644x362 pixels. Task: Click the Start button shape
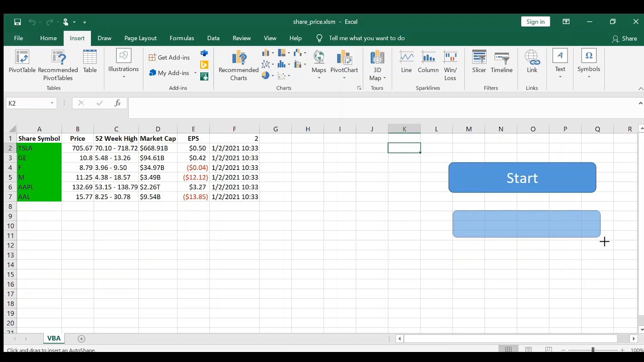point(522,177)
